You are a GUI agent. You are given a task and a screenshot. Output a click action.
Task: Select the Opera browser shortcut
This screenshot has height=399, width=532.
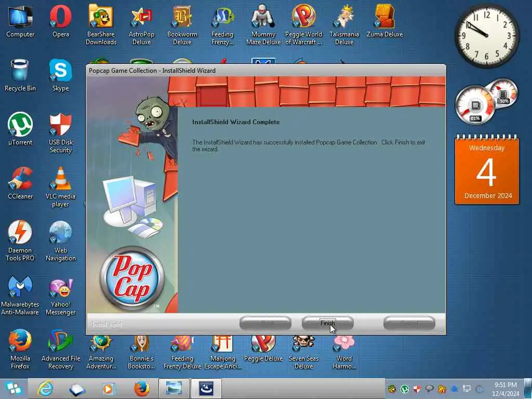[61, 21]
